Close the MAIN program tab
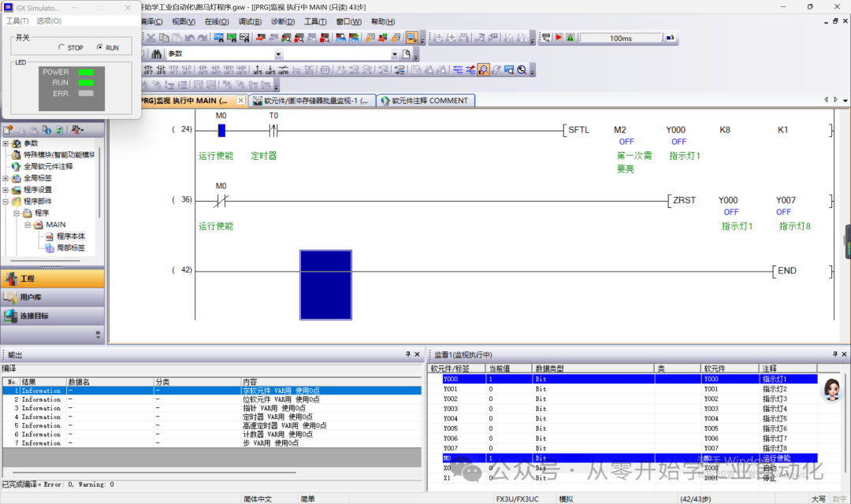The image size is (851, 504). (x=240, y=100)
